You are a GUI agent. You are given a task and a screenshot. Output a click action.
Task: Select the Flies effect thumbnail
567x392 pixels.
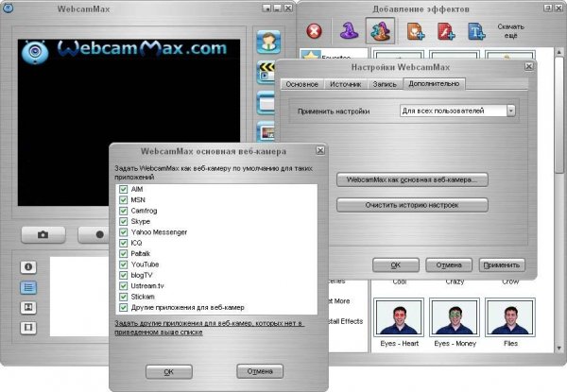pyautogui.click(x=510, y=317)
